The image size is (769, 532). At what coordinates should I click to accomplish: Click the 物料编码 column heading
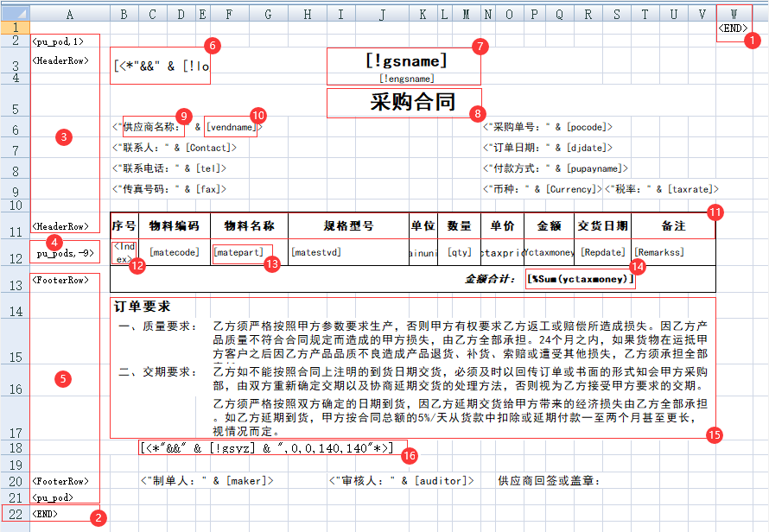click(175, 225)
